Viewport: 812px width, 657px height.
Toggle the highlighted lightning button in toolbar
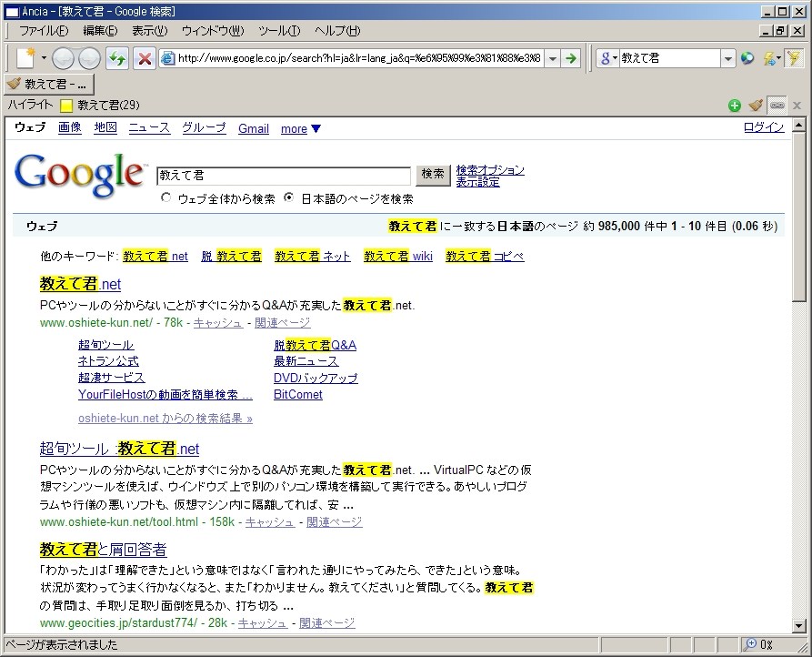(x=794, y=58)
